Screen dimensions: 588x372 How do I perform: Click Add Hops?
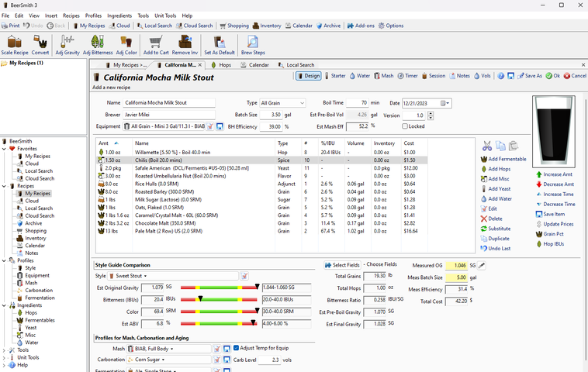(496, 169)
